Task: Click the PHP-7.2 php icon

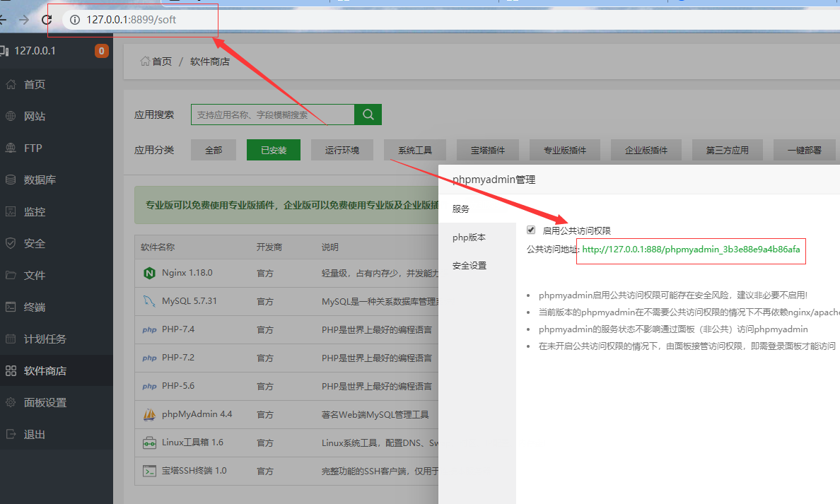Action: pyautogui.click(x=149, y=358)
